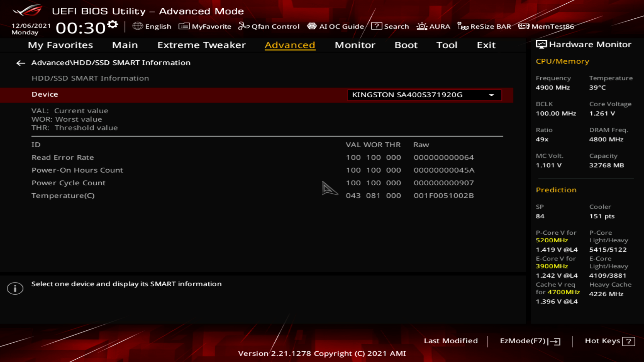Open MyFavorite list icon
The image size is (644, 362).
click(x=184, y=26)
